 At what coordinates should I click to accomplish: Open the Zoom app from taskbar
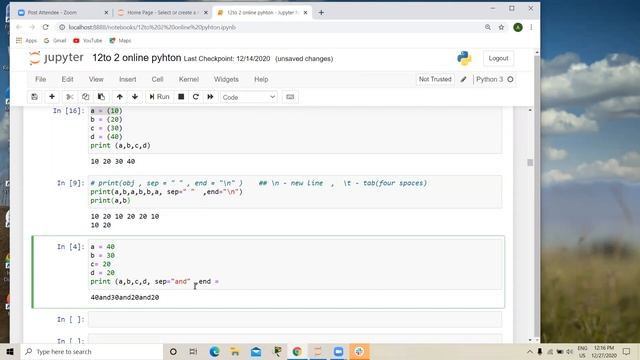click(338, 351)
